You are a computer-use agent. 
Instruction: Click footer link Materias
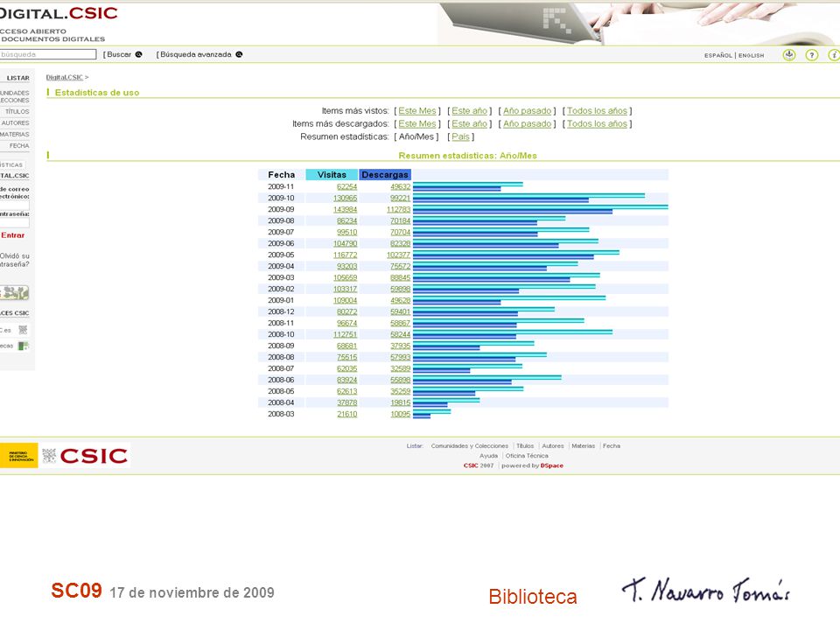(x=583, y=445)
